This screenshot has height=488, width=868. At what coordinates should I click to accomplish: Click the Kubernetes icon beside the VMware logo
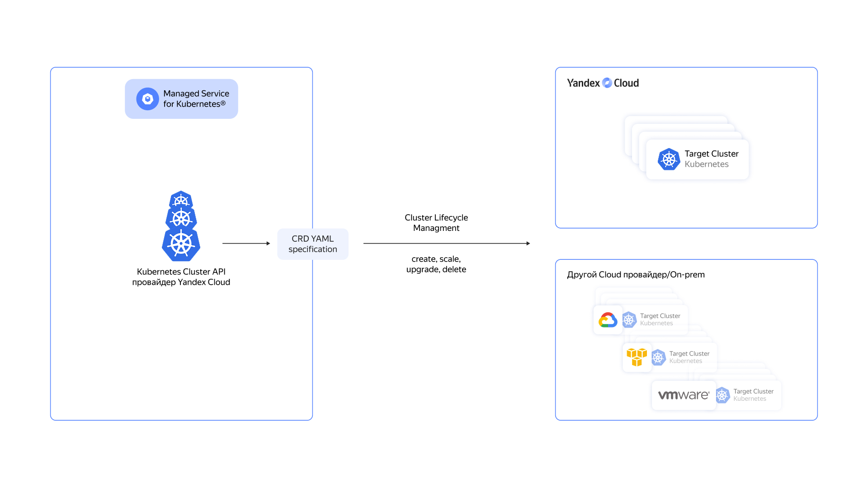(722, 395)
